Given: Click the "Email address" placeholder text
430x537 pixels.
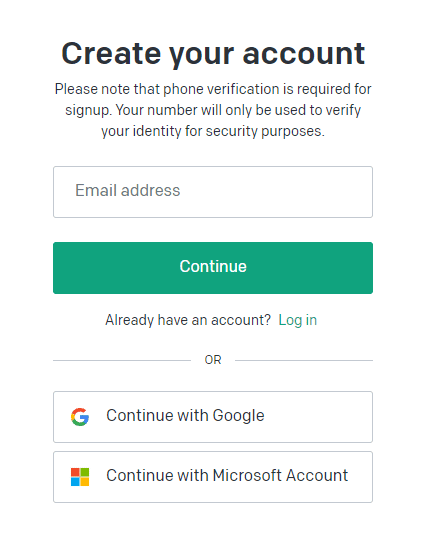Looking at the screenshot, I should [127, 190].
